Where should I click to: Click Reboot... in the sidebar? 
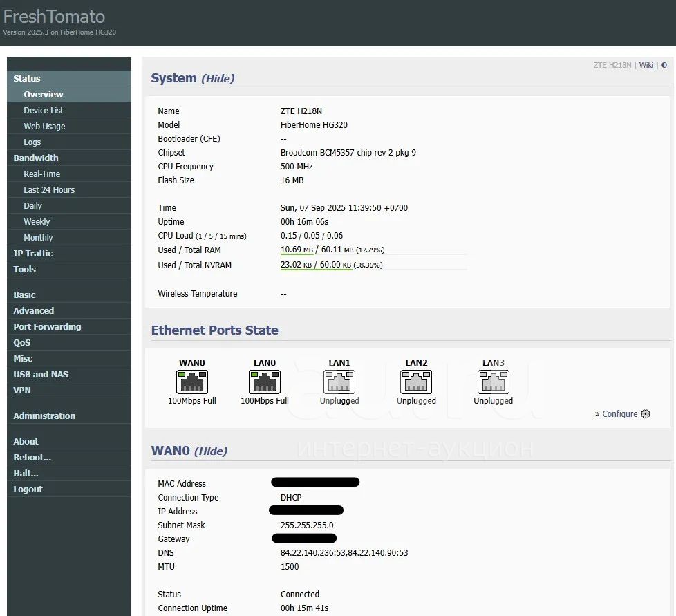(69, 458)
